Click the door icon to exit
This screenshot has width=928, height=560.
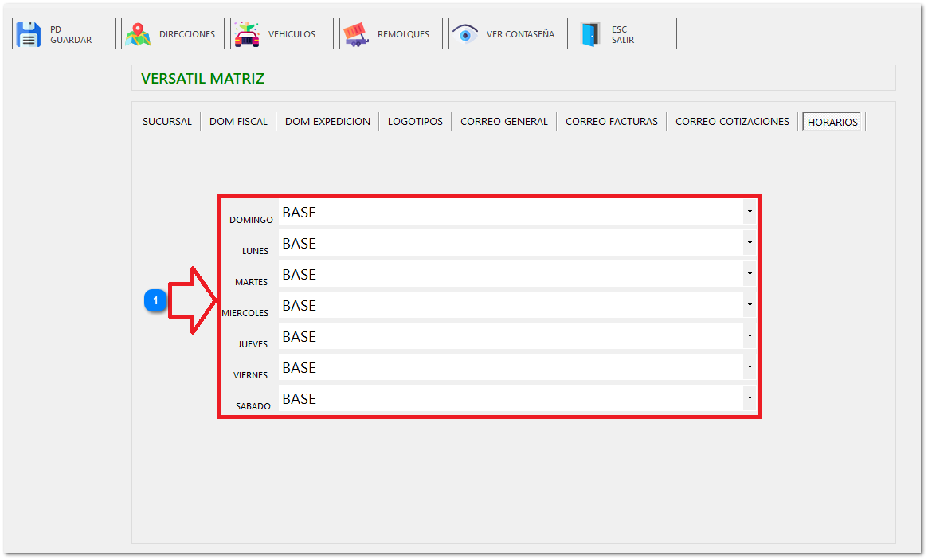click(590, 34)
